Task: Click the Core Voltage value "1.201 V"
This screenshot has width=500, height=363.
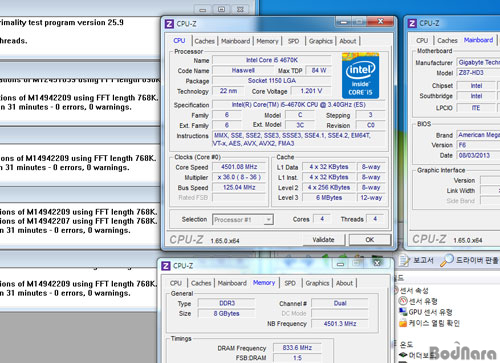Action: (x=311, y=91)
